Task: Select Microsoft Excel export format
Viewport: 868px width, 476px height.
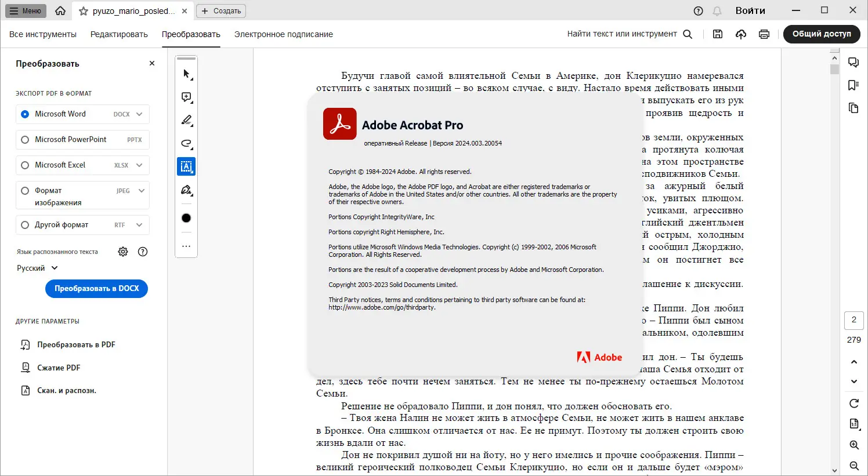Action: [25, 165]
